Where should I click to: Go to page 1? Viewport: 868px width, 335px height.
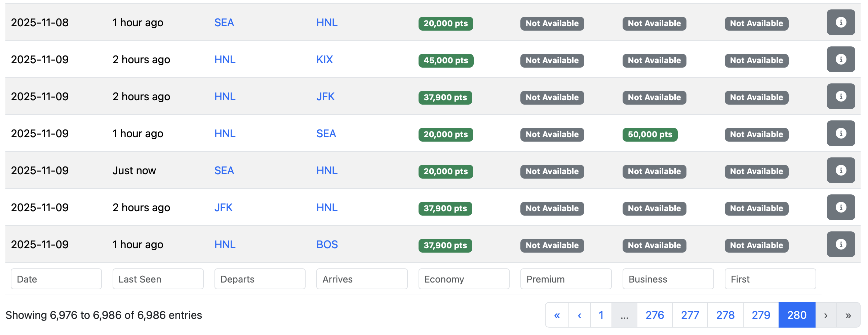pos(601,315)
